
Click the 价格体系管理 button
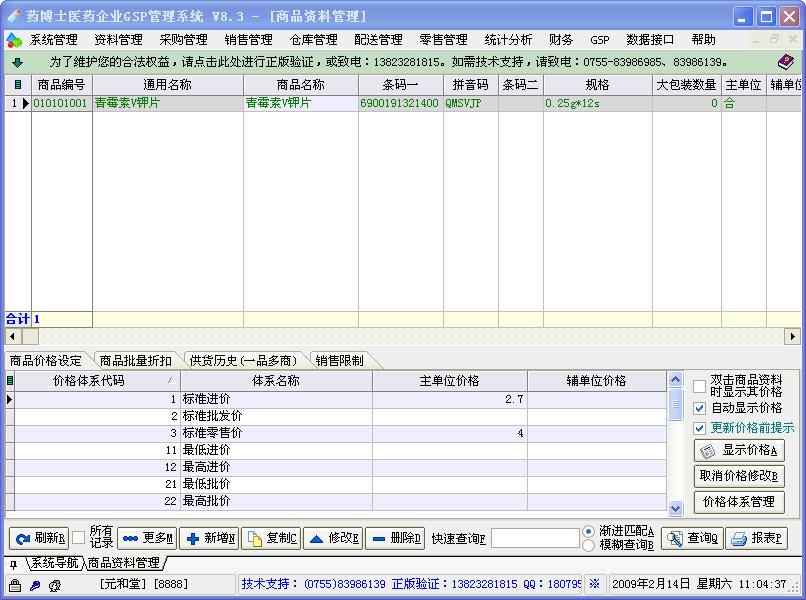739,502
